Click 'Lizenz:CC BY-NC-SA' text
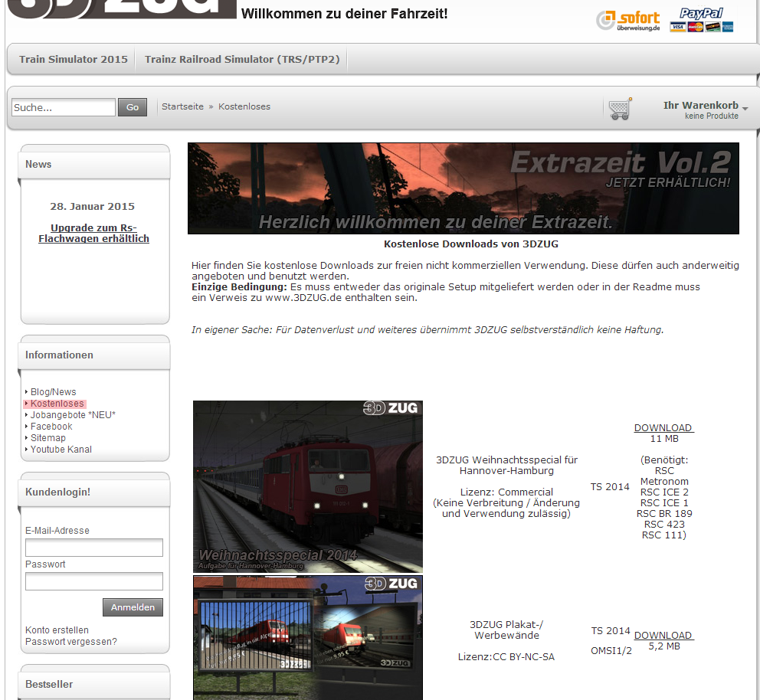 (x=506, y=657)
